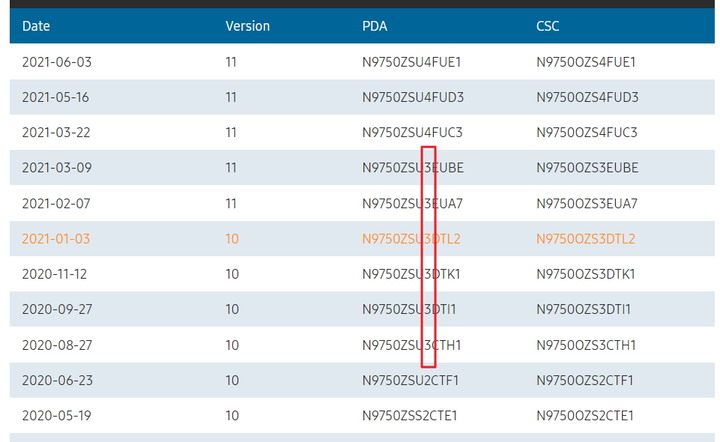Screen dimensions: 720x442
Task: Open CSC entry N9750OZS3CTH1
Action: pos(586,345)
